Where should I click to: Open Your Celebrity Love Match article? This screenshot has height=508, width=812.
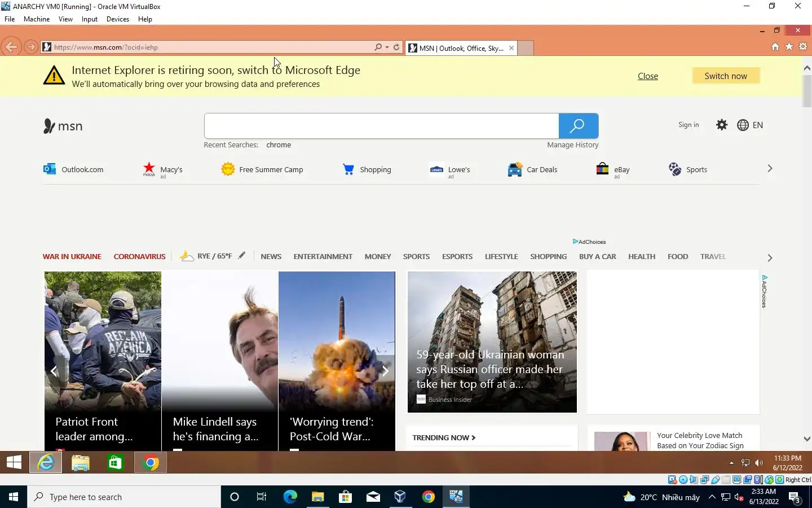click(700, 440)
